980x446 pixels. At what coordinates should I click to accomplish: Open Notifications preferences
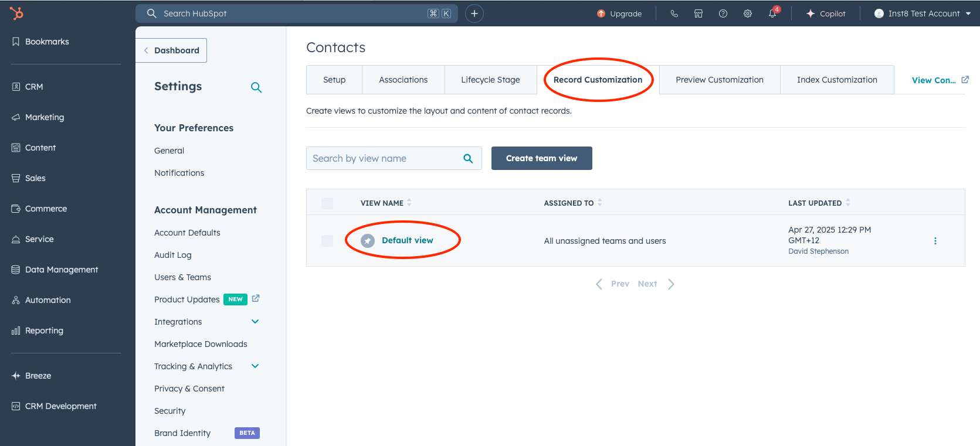coord(179,173)
